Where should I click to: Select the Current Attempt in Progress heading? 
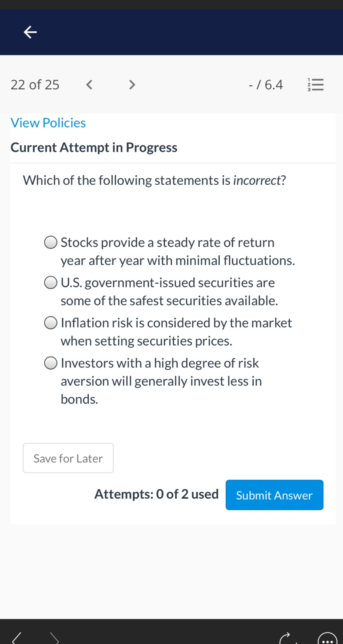(94, 147)
